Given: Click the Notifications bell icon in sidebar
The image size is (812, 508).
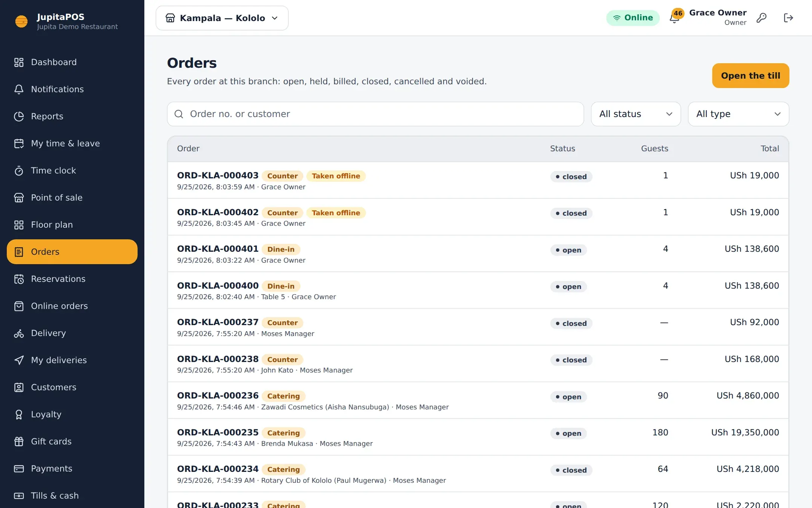Looking at the screenshot, I should click(19, 89).
